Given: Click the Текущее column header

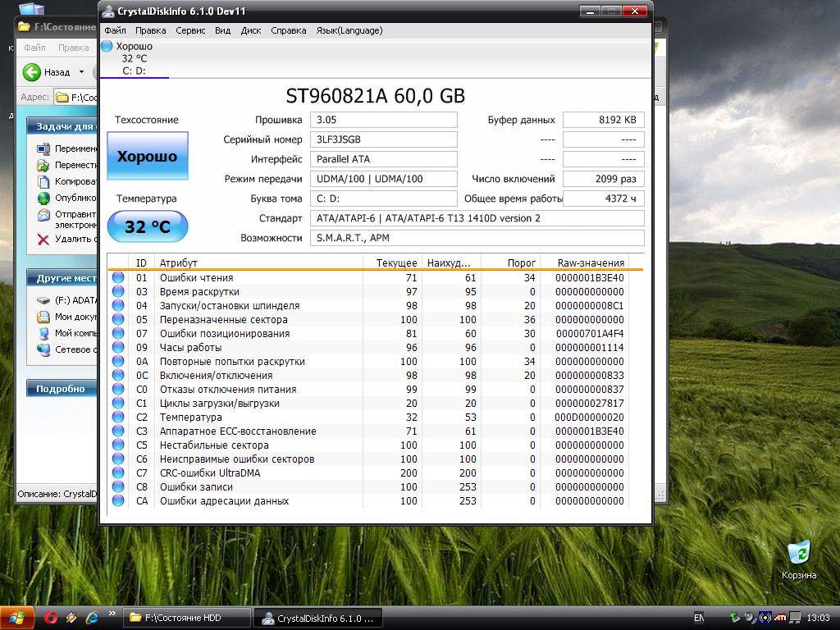Looking at the screenshot, I should [392, 262].
